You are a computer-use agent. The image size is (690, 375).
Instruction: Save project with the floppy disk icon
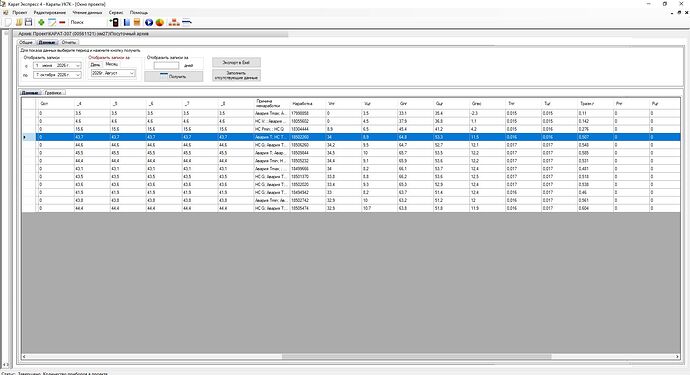[x=29, y=22]
